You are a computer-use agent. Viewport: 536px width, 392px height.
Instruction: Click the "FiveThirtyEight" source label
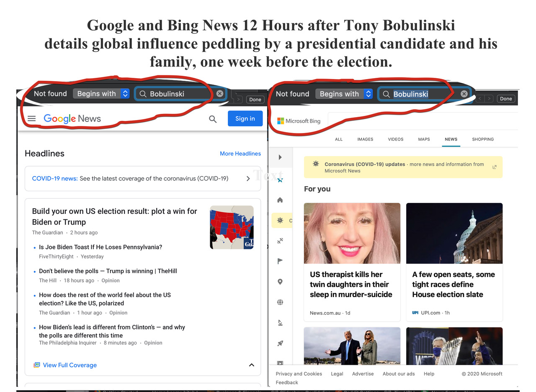[56, 257]
